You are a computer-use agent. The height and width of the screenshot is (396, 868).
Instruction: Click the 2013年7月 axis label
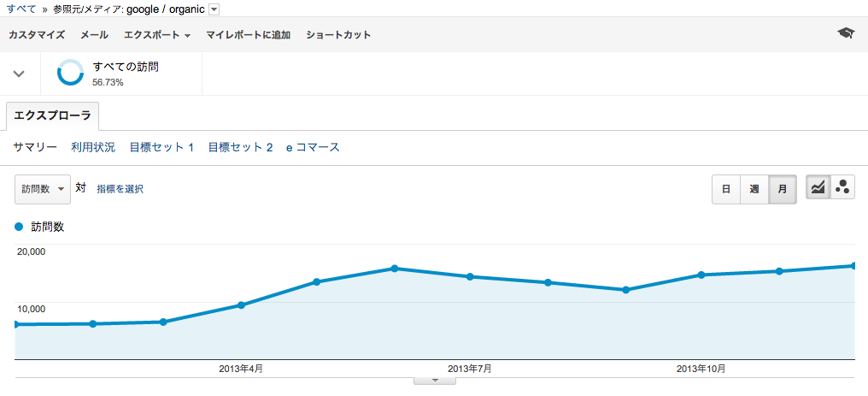click(469, 369)
